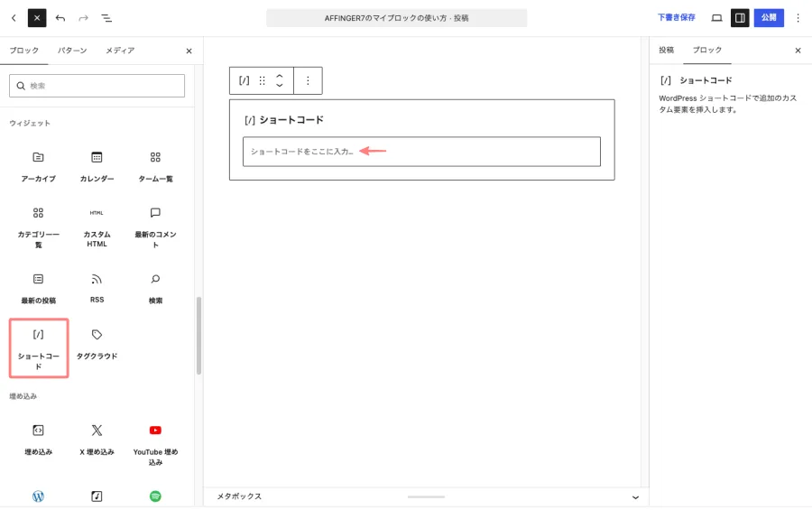
Task: Move block down with the down chevron
Action: tap(280, 85)
